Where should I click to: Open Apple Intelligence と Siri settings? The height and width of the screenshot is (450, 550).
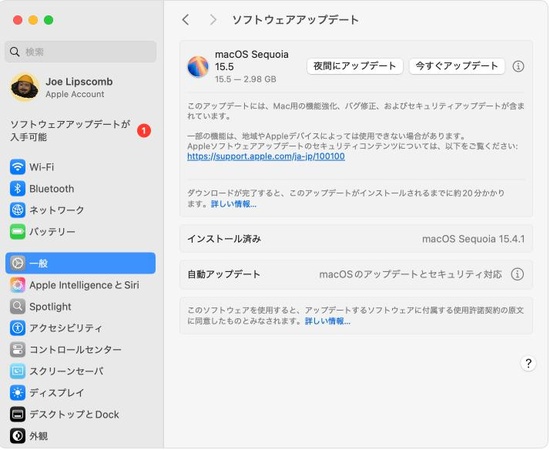point(84,285)
